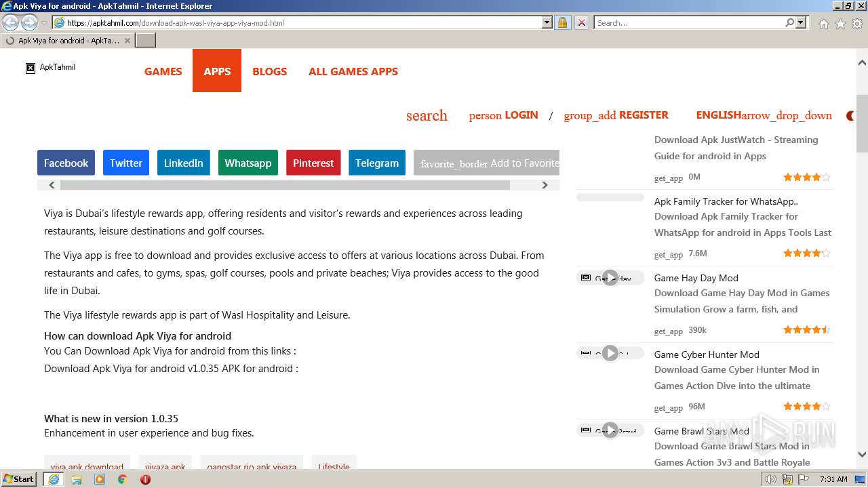This screenshot has width=868, height=488.
Task: Click the search magnifier icon
Action: point(789,23)
